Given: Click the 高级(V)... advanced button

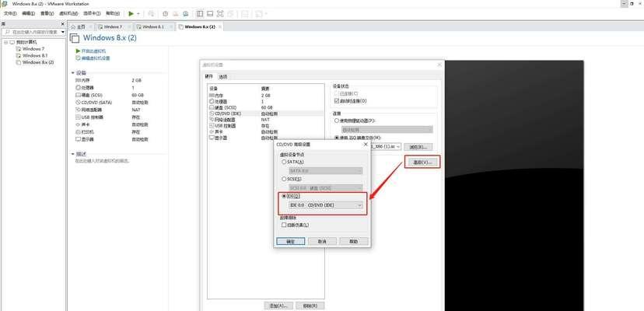Looking at the screenshot, I should (x=422, y=162).
